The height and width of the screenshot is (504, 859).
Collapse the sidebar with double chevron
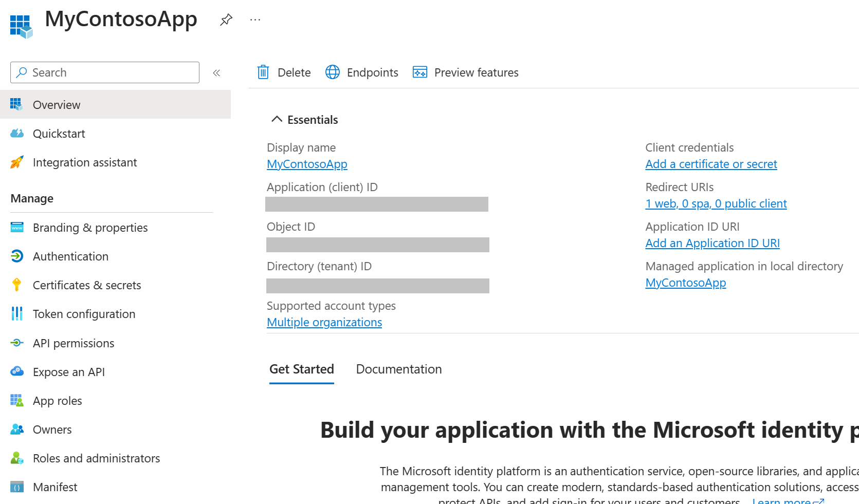[216, 73]
